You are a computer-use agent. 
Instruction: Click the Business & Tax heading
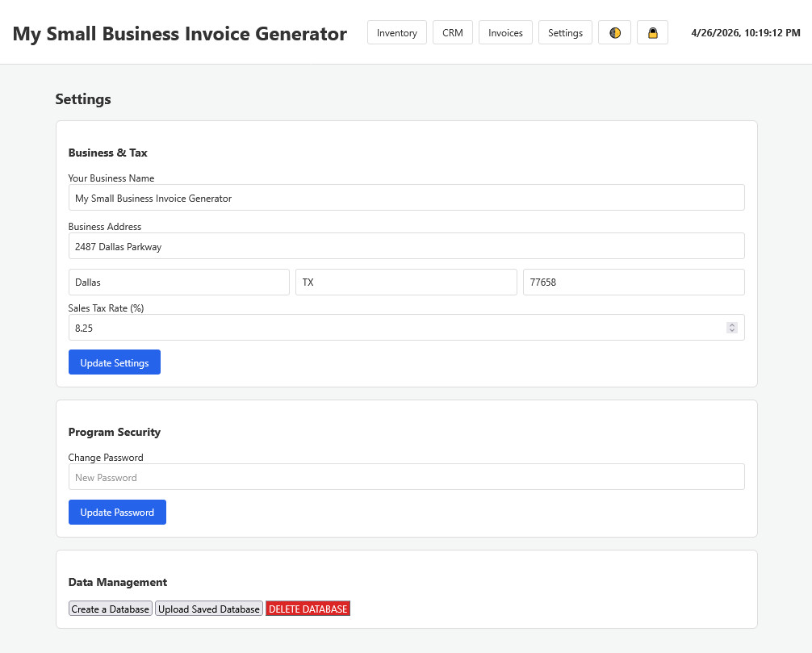[107, 153]
